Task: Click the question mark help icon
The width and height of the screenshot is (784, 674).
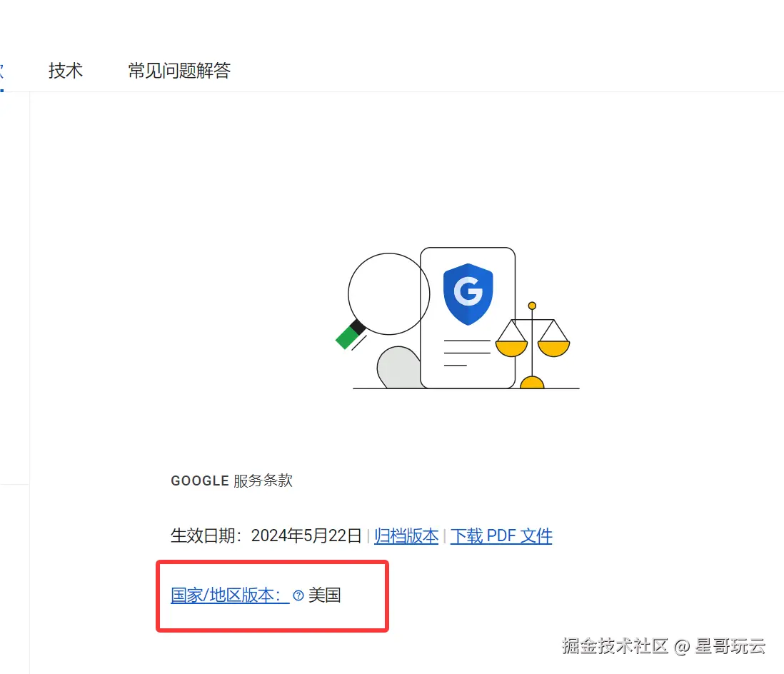Action: point(298,595)
